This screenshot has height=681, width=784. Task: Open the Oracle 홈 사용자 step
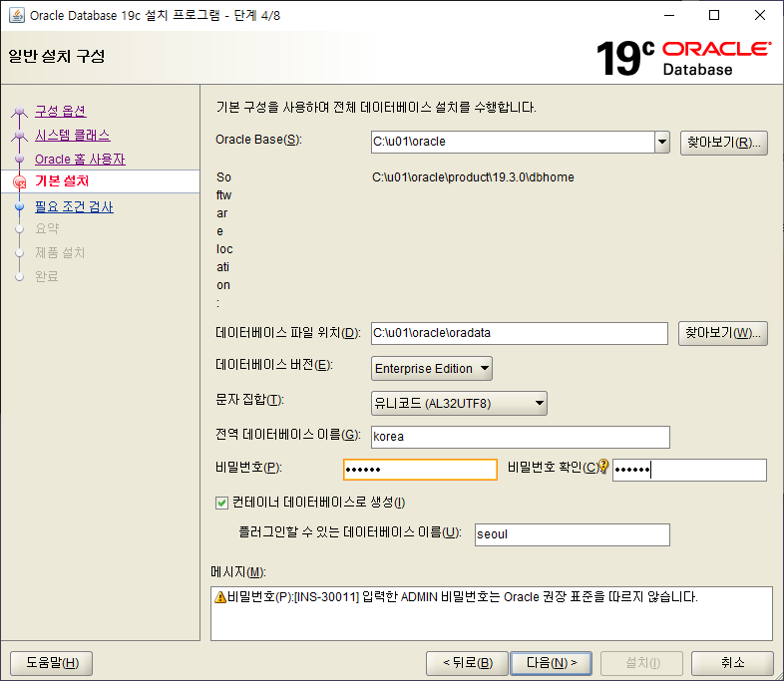pyautogui.click(x=80, y=159)
